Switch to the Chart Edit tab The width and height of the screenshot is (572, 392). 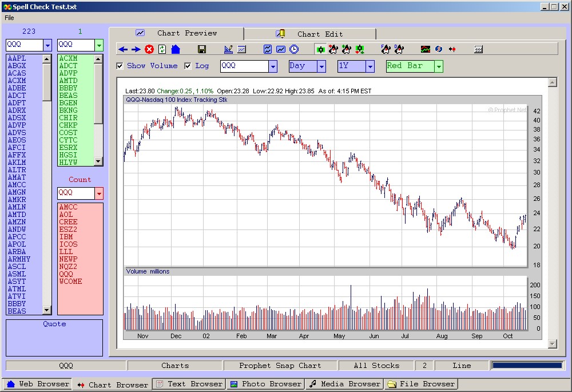[309, 34]
